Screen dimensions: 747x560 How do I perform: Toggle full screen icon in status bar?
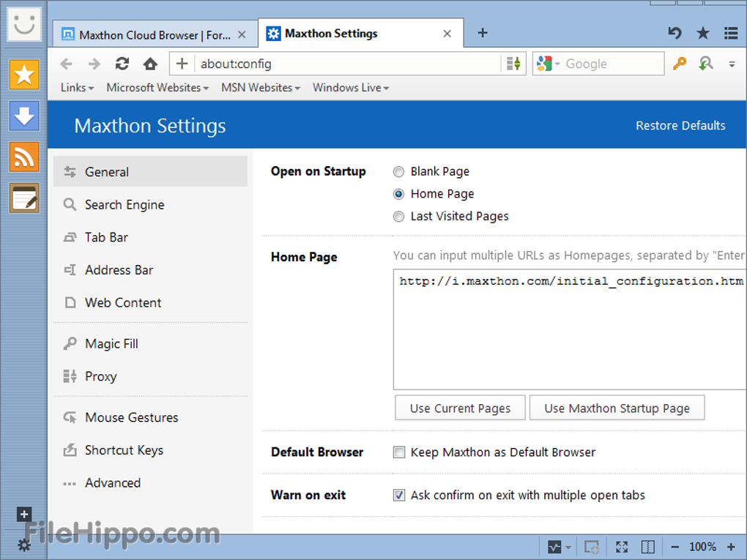[622, 547]
